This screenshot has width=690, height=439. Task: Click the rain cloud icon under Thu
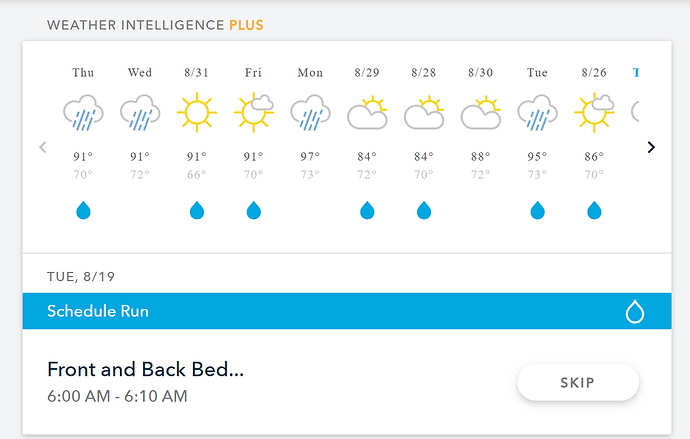point(83,113)
